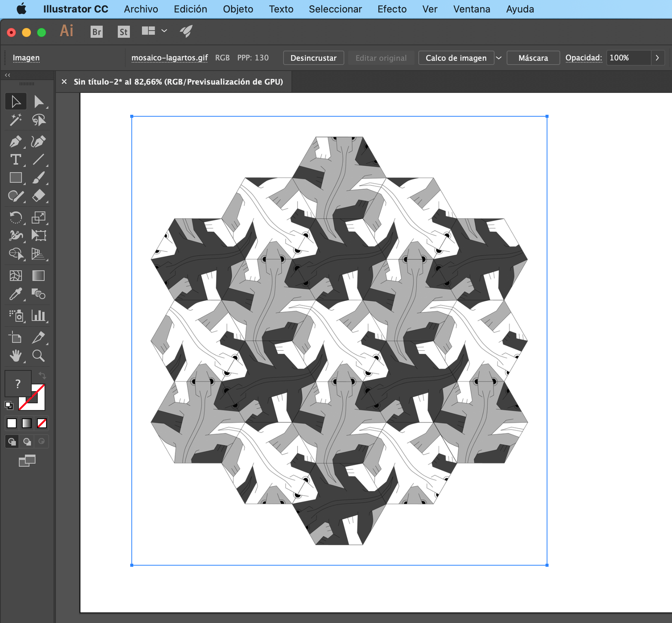Set paint mode to Gradient

point(27,423)
